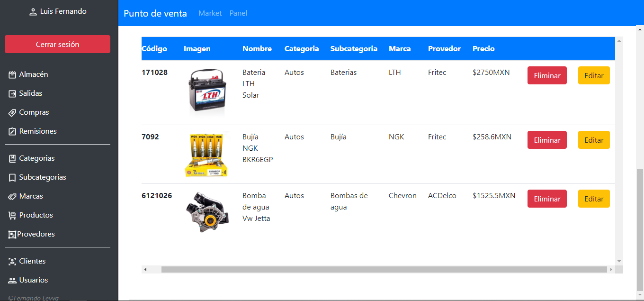Delete the Bateria LTH Solar product
644x301 pixels.
point(547,75)
